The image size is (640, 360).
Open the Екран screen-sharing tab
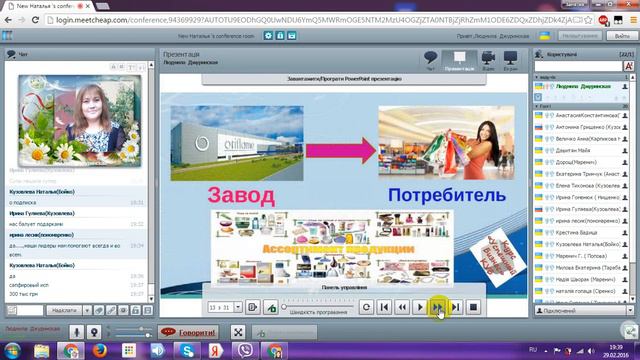(510, 60)
